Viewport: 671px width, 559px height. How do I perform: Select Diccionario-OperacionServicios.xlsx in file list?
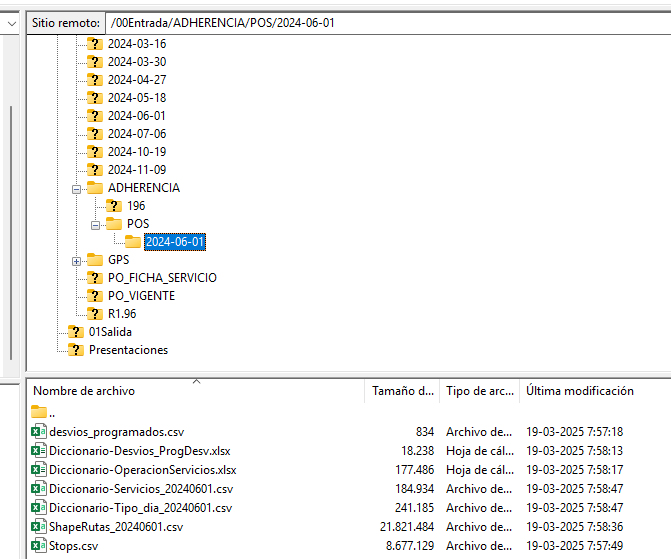[142, 469]
